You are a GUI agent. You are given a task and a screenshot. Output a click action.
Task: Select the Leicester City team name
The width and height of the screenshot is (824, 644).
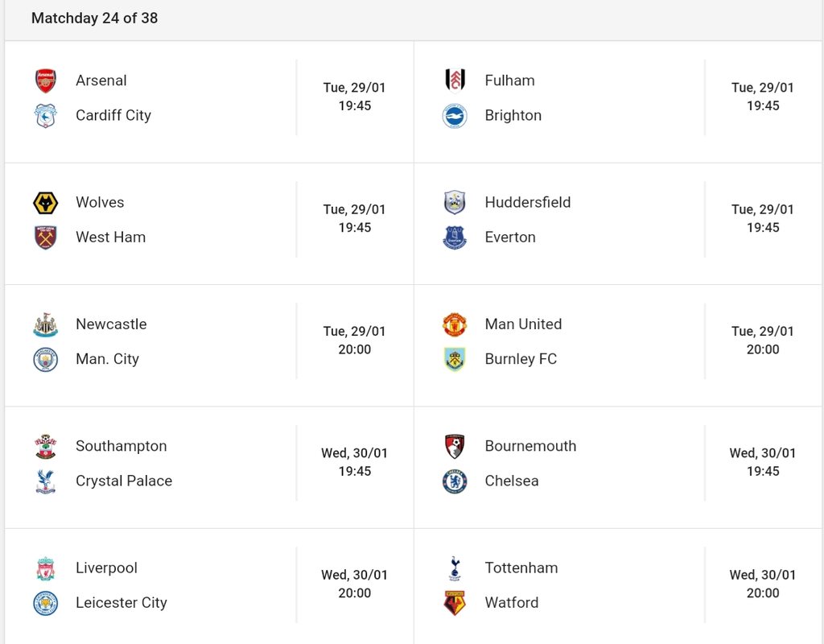point(122,602)
